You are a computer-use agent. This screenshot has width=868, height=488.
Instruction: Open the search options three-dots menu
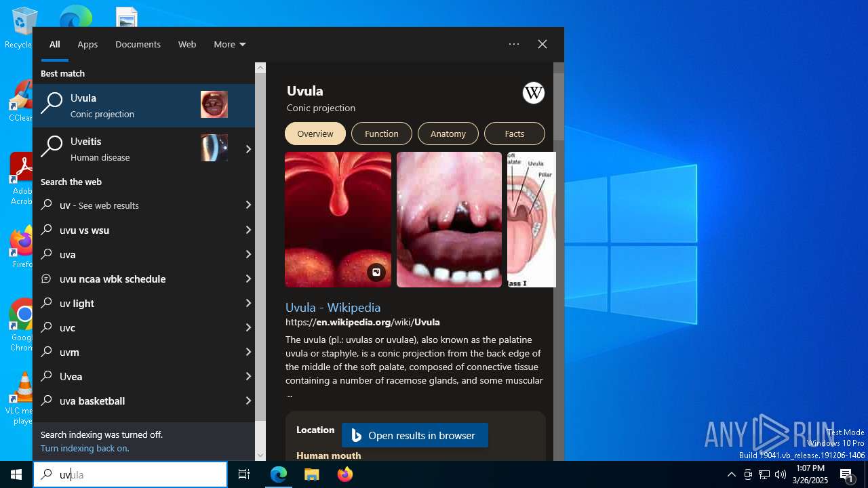(x=514, y=44)
